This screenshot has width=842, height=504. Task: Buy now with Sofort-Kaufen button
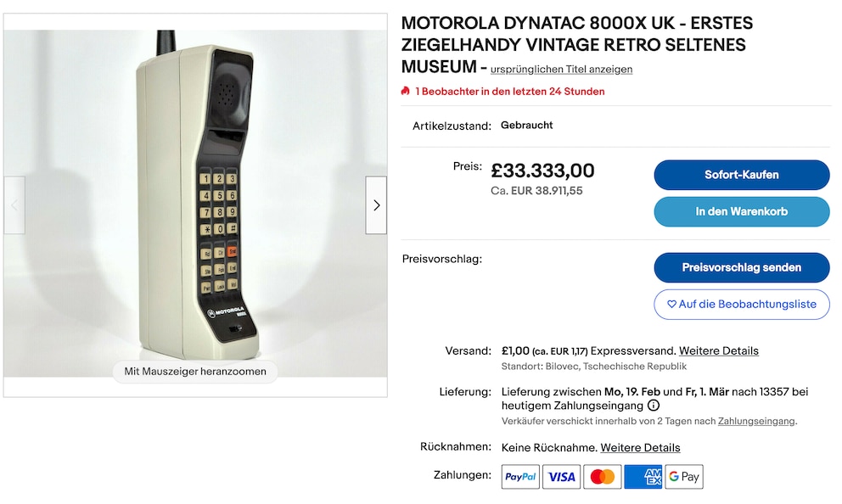[x=742, y=175]
